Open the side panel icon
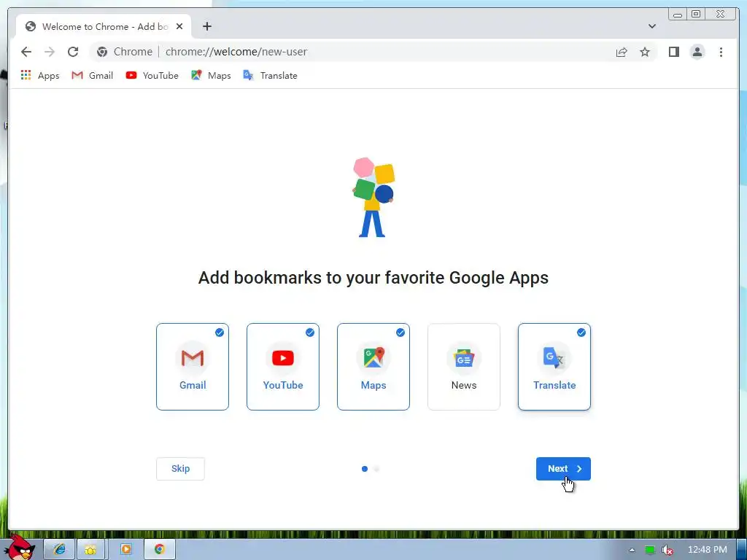This screenshot has height=560, width=747. click(x=673, y=52)
